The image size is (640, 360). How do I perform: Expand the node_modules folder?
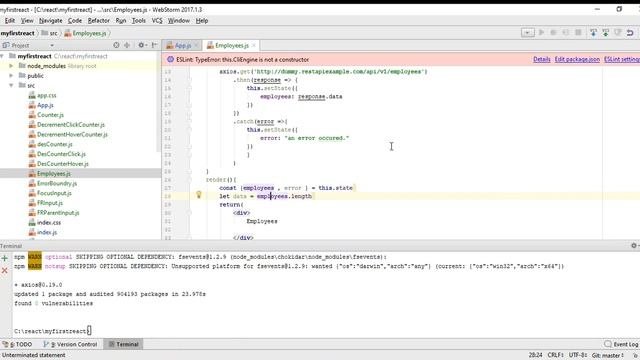[x=11, y=66]
